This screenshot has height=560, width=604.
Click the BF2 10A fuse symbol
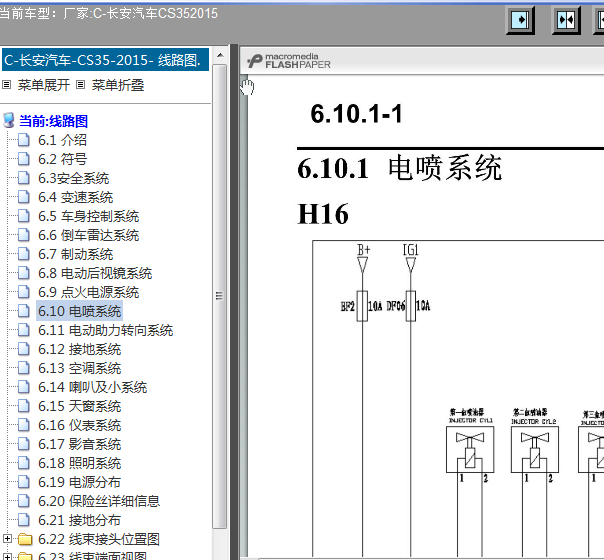pyautogui.click(x=362, y=306)
